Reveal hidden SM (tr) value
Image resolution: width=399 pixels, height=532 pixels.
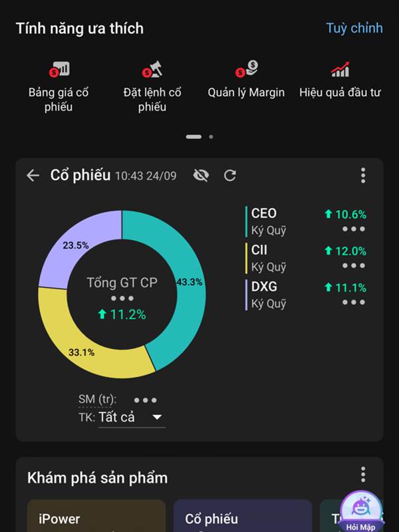coord(145,400)
